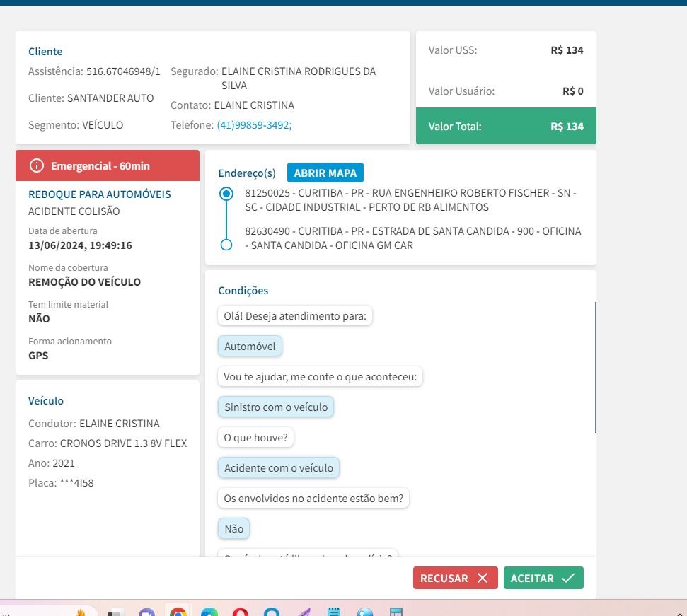This screenshot has height=616, width=687.
Task: Open Opera browser from the taskbar
Action: click(x=241, y=612)
